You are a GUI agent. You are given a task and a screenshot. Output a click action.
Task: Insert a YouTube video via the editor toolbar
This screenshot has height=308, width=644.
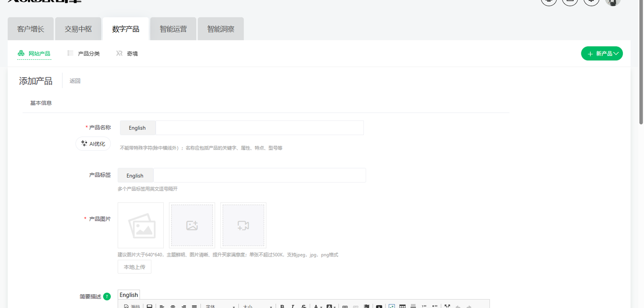(x=379, y=306)
